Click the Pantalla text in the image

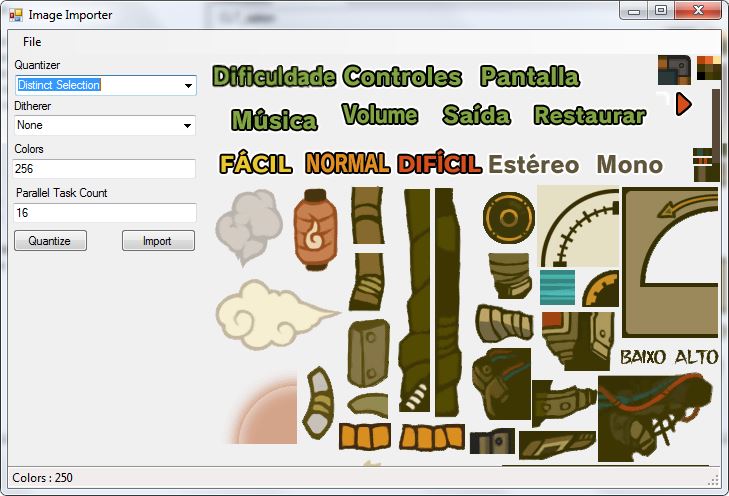(x=530, y=76)
